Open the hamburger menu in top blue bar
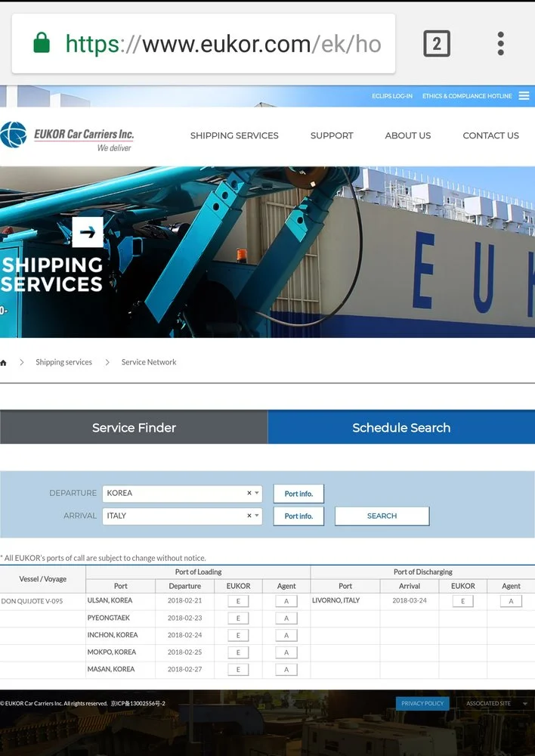Viewport: 535px width, 756px height. (x=524, y=95)
